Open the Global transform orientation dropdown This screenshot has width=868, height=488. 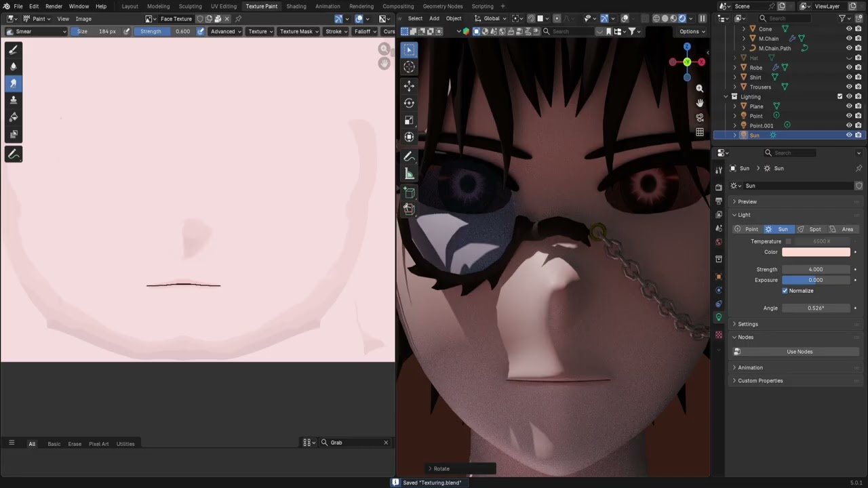point(491,19)
